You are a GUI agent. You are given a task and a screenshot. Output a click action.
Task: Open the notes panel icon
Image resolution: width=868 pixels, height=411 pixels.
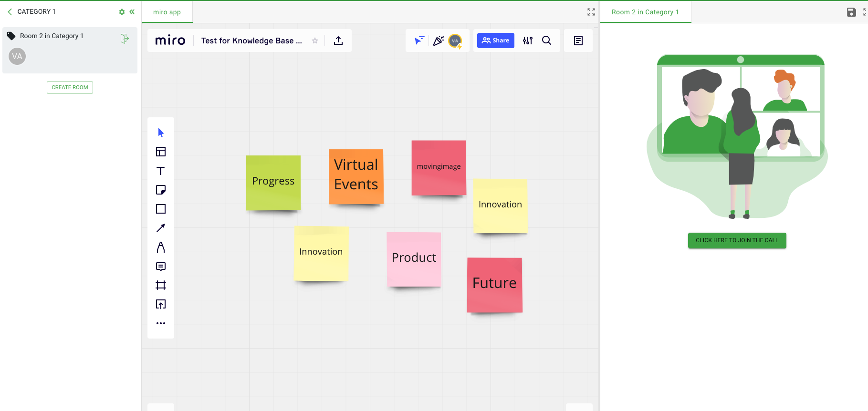click(578, 41)
